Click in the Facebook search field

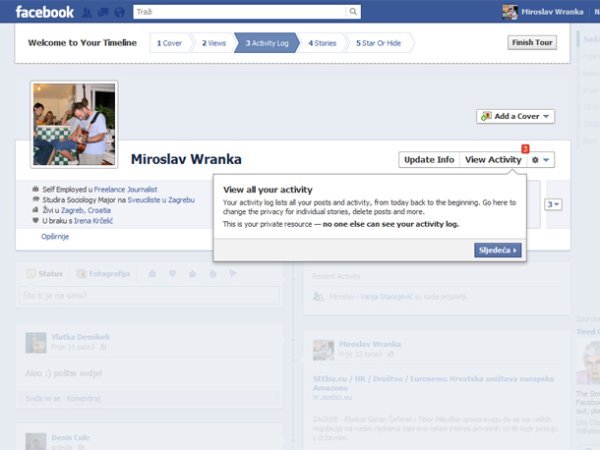pyautogui.click(x=240, y=12)
